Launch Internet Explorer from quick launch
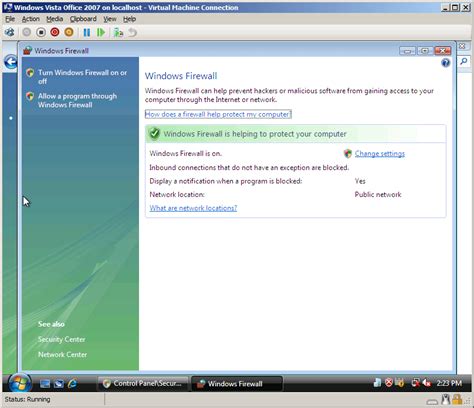This screenshot has width=474, height=408. [x=72, y=384]
